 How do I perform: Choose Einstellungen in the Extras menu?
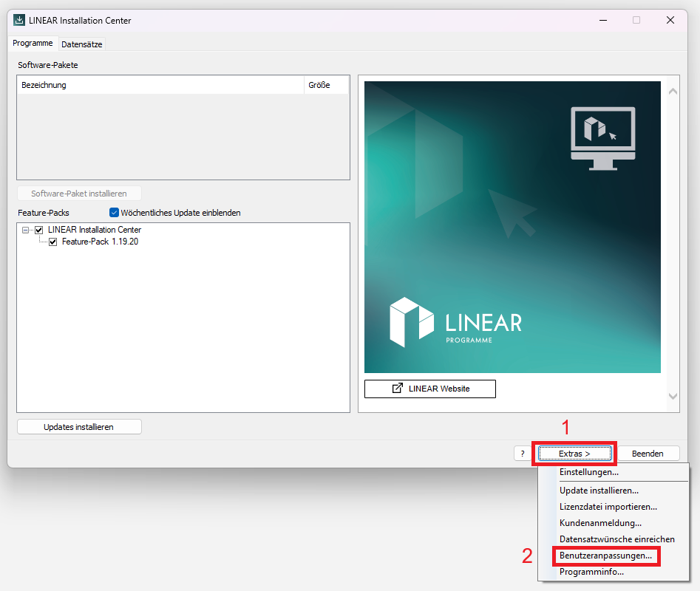tap(588, 472)
